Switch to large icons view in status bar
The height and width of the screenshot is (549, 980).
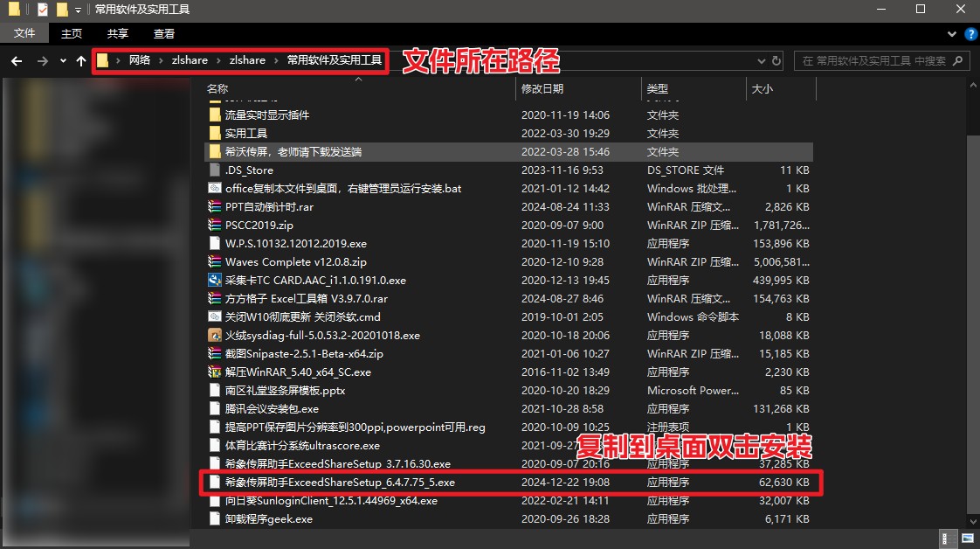point(968,539)
